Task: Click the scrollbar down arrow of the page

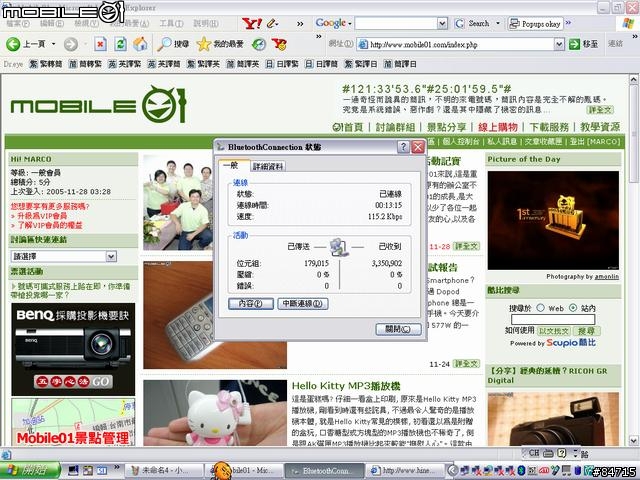Action: pyautogui.click(x=633, y=440)
